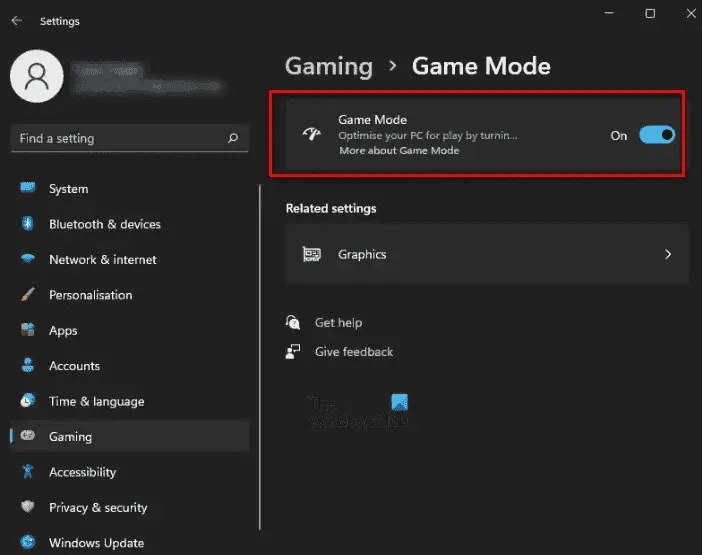Open Privacy & security settings
Screen dimensions: 702x555
click(x=97, y=508)
